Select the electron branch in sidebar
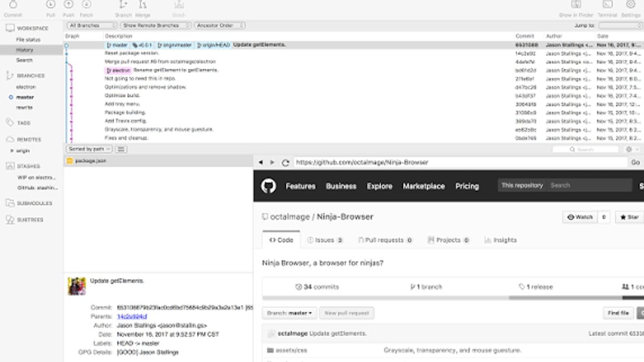644x362 pixels. [26, 87]
